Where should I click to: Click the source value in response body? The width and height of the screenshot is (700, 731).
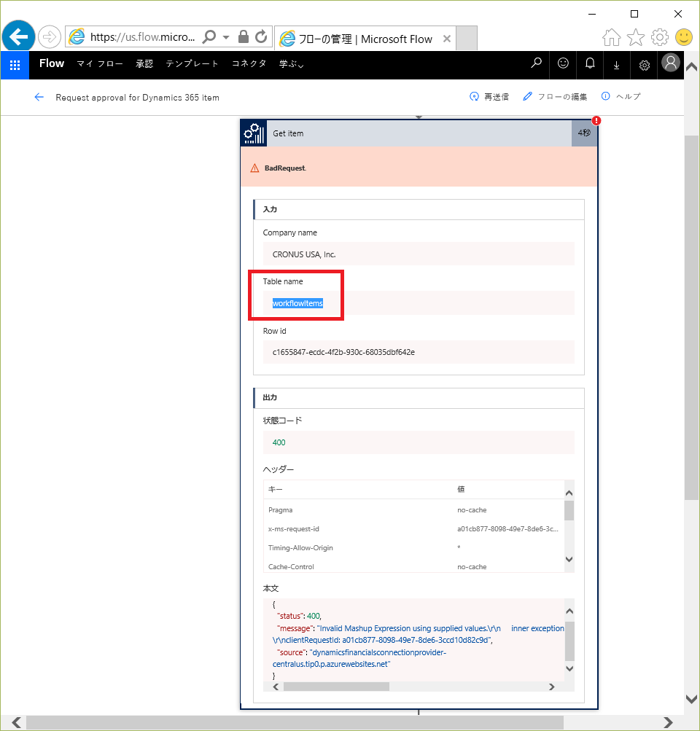(x=359, y=658)
